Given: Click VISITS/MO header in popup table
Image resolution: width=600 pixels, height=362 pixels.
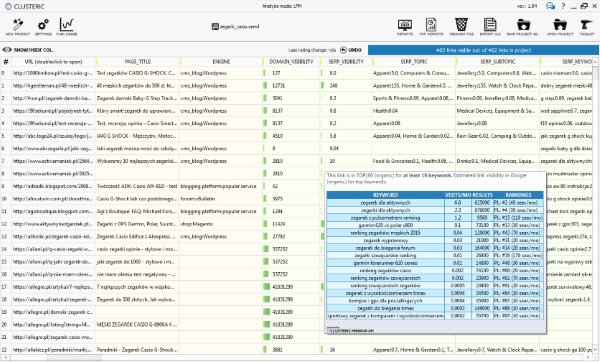Looking at the screenshot, I should [x=458, y=195].
